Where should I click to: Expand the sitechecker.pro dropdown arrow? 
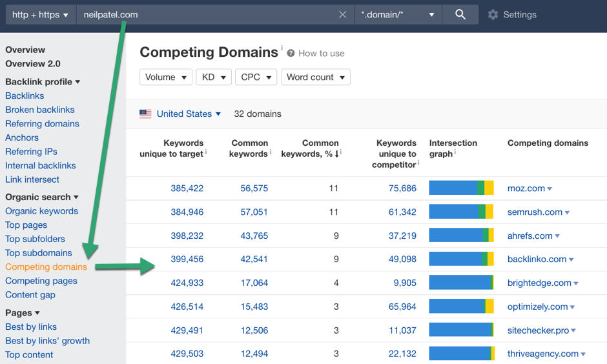(573, 330)
